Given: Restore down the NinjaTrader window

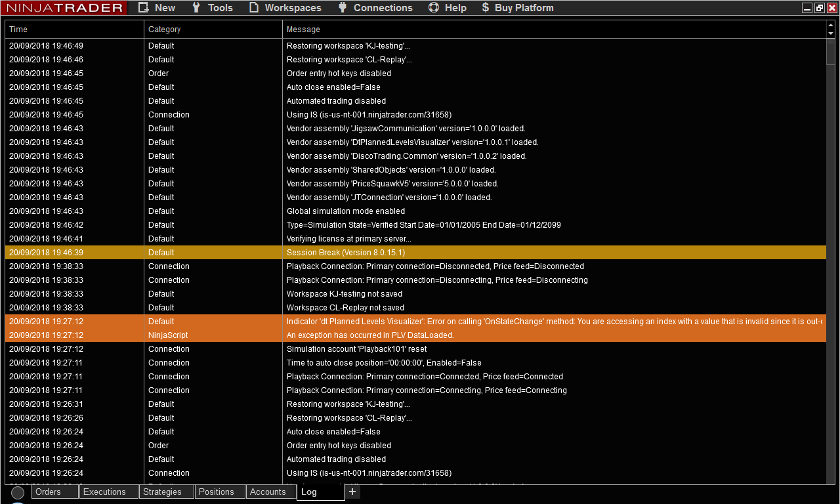Looking at the screenshot, I should click(x=820, y=8).
